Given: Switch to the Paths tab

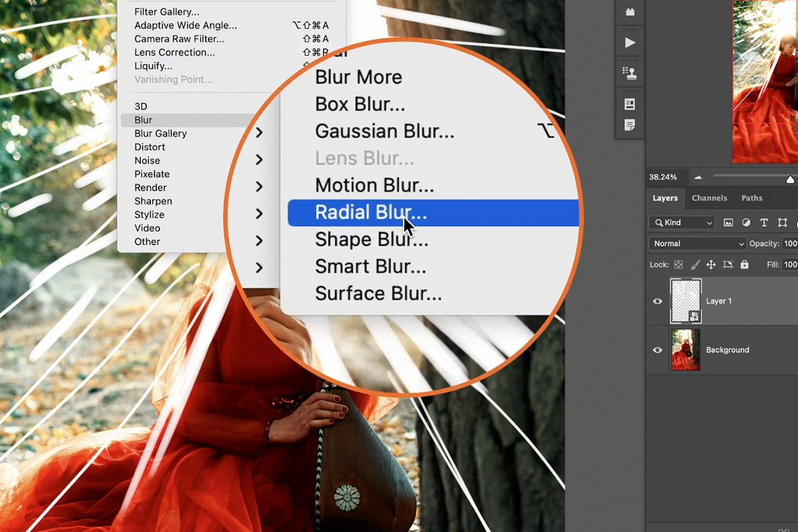Looking at the screenshot, I should [x=752, y=198].
